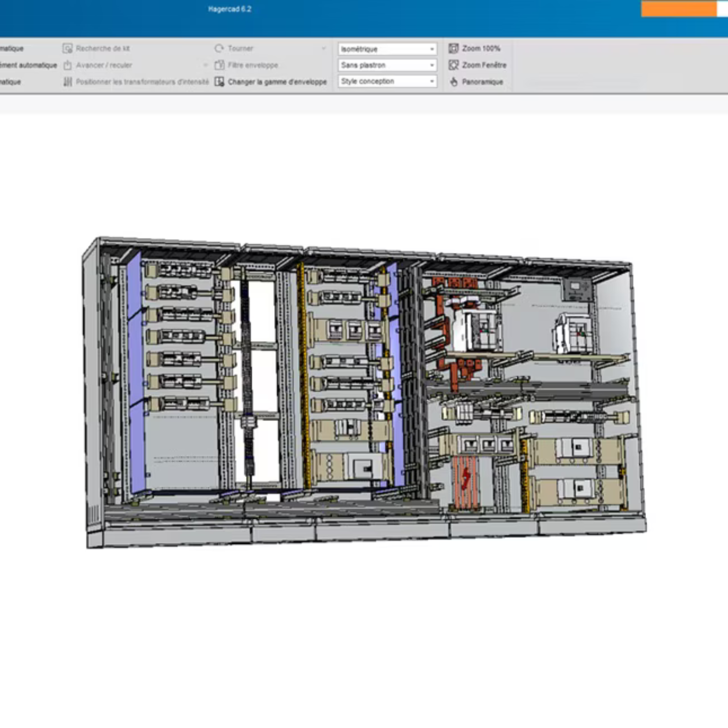Select the upper-right white circuit breaker in the model

[x=574, y=333]
